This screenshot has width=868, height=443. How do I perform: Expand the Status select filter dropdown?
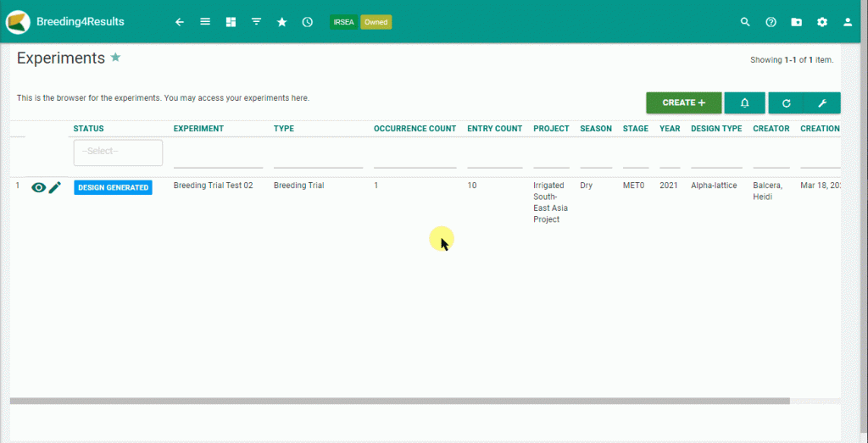coord(118,152)
